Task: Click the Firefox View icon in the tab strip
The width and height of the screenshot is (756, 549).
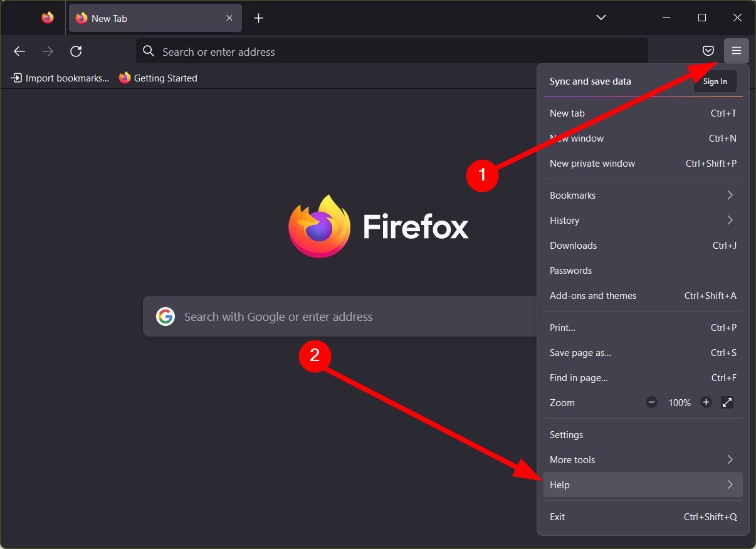Action: coord(48,18)
